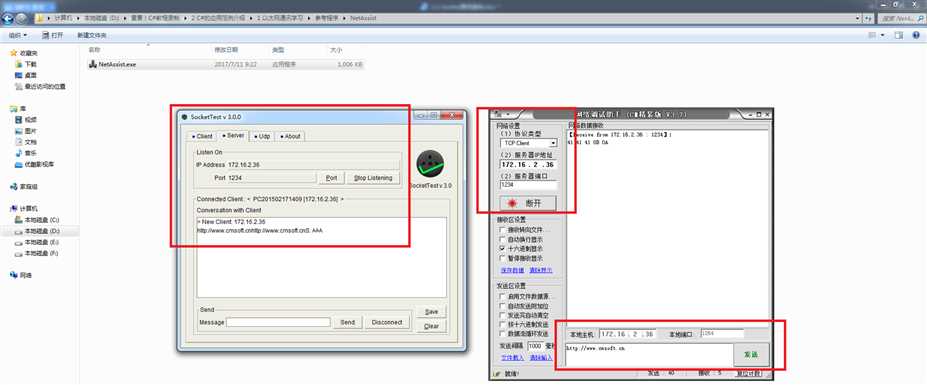Viewport: 927px width, 385px height.
Task: Toggle 自动发送附加位 checkbox
Action: pos(503,306)
